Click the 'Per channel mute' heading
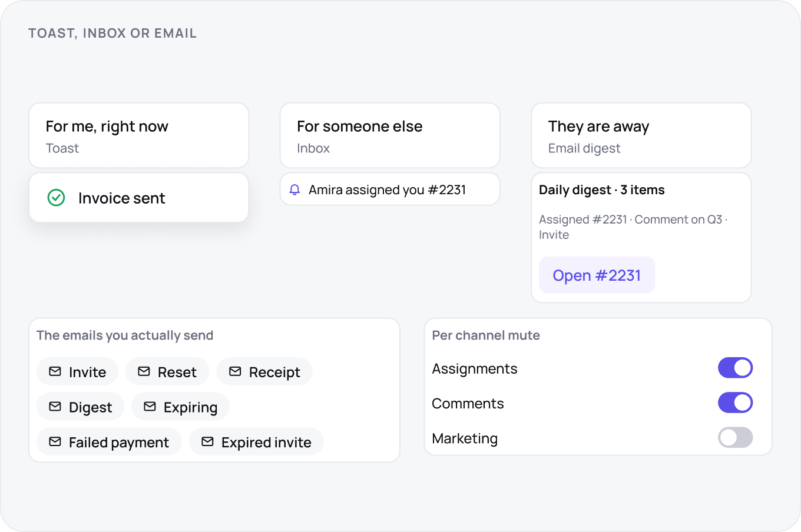The height and width of the screenshot is (532, 801). [486, 335]
